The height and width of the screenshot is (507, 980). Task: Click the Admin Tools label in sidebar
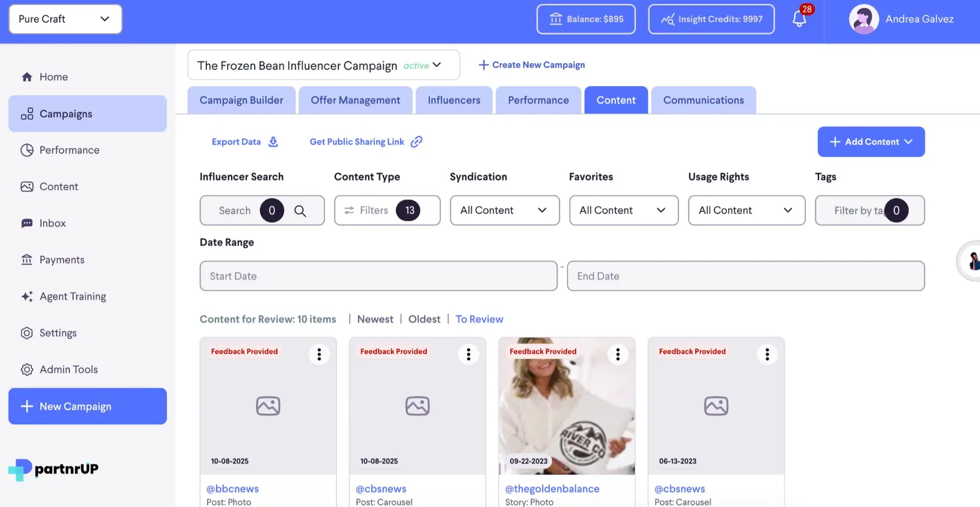(69, 369)
